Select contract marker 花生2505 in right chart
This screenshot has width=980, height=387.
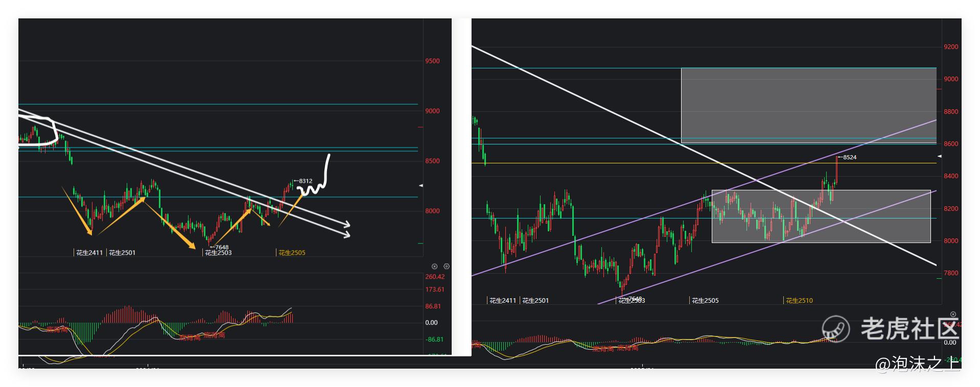(705, 301)
